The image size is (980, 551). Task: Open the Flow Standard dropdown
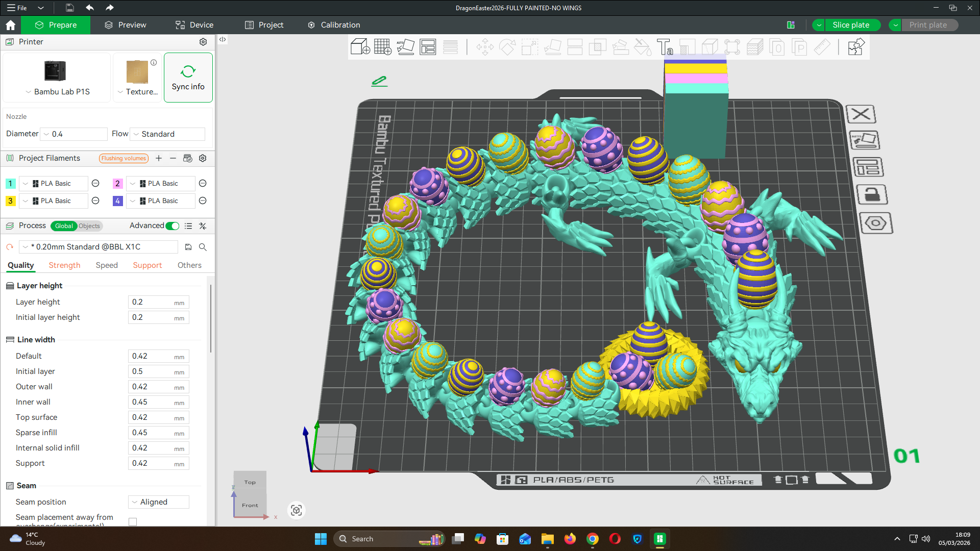click(168, 134)
